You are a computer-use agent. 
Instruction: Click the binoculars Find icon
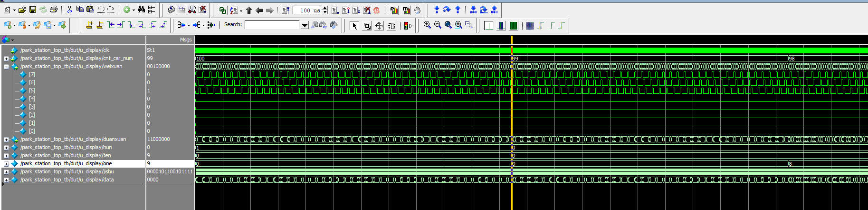pyautogui.click(x=141, y=10)
